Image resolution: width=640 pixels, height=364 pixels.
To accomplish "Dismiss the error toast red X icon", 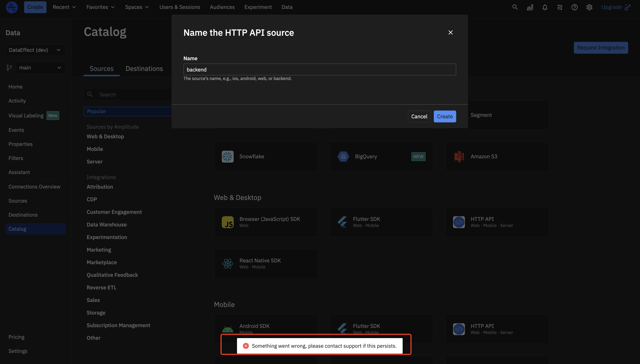I will point(246,346).
